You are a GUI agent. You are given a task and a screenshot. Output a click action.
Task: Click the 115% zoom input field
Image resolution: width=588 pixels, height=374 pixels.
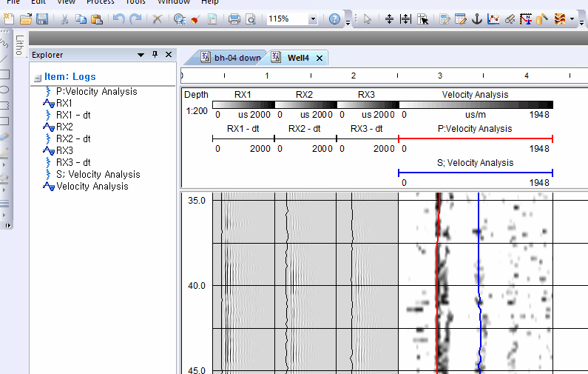click(287, 19)
